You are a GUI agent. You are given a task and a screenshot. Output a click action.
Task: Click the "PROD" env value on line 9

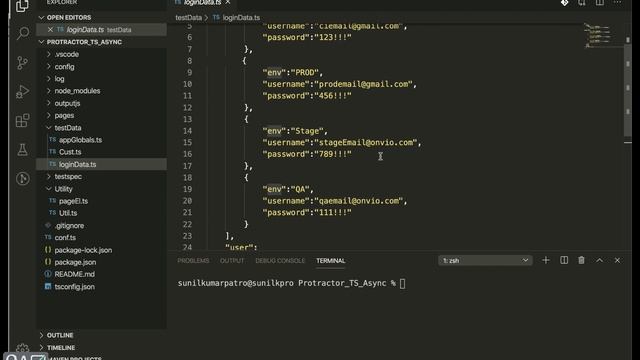tap(305, 73)
